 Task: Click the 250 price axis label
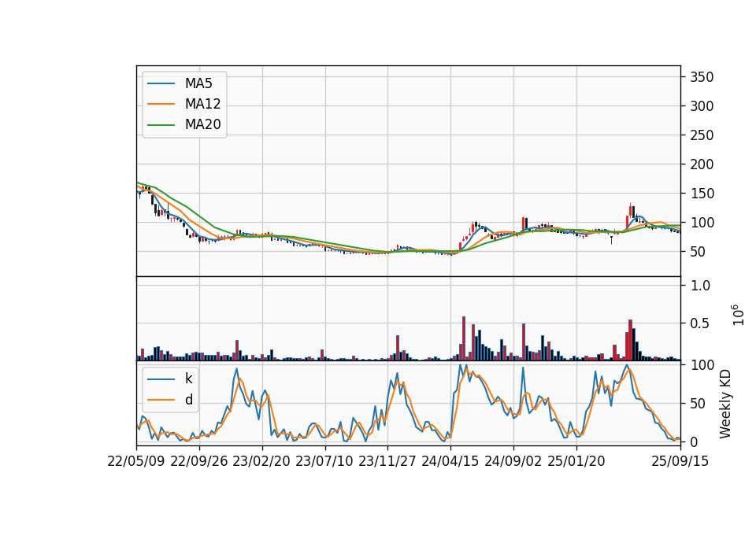pos(702,135)
